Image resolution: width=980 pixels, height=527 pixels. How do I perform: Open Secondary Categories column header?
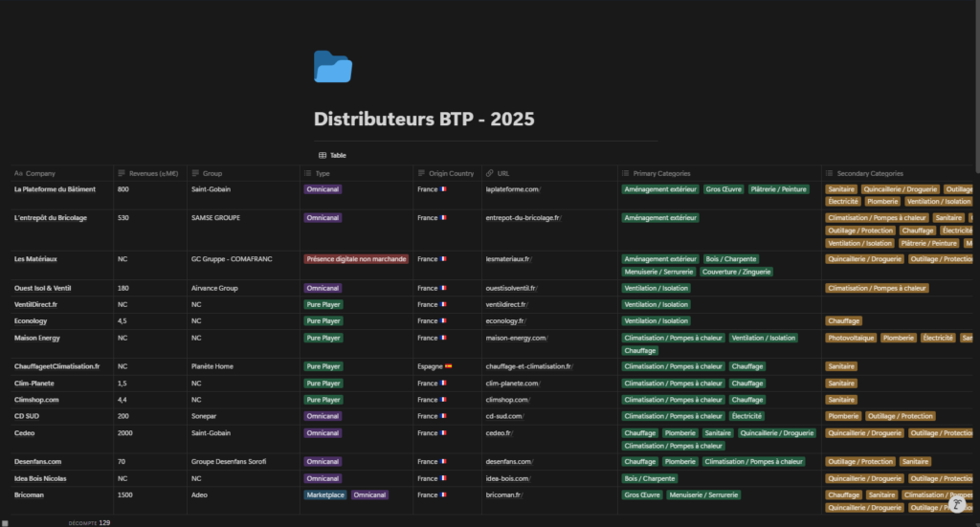click(x=898, y=173)
